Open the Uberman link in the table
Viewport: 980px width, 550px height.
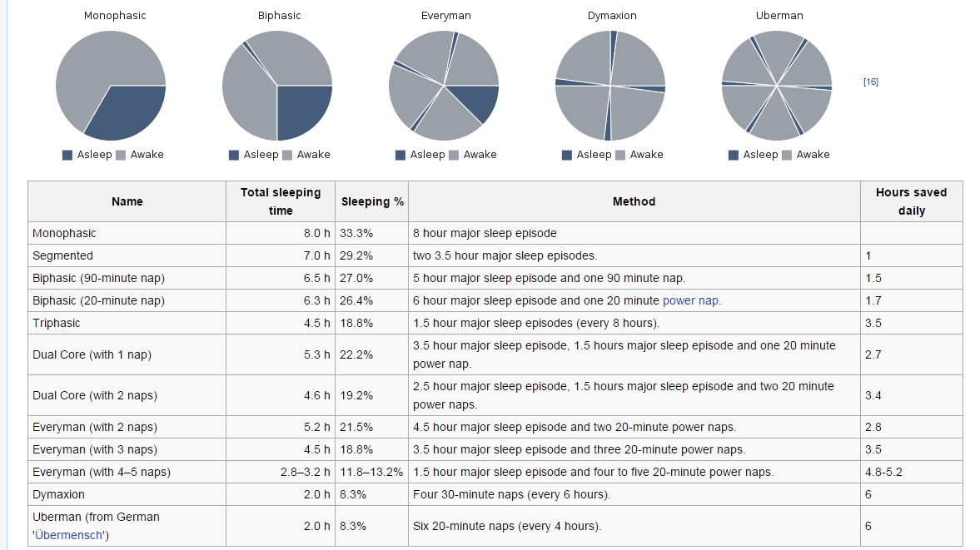(54, 517)
